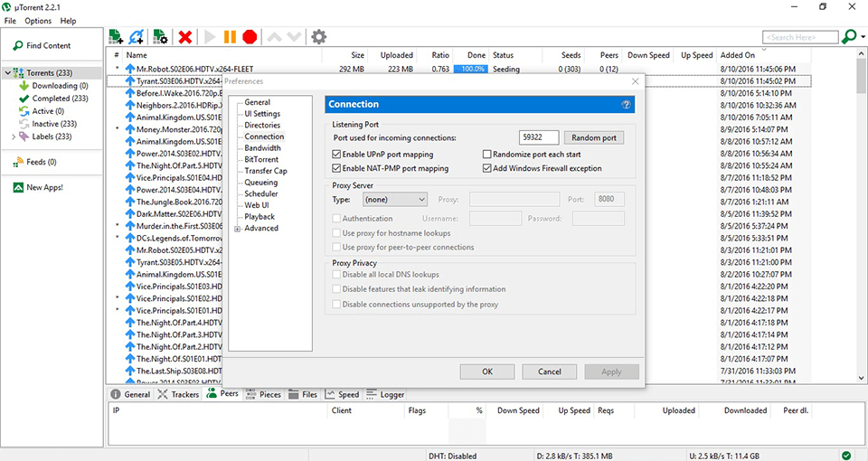The width and height of the screenshot is (868, 461).
Task: Open the Help menu
Action: pyautogui.click(x=68, y=21)
